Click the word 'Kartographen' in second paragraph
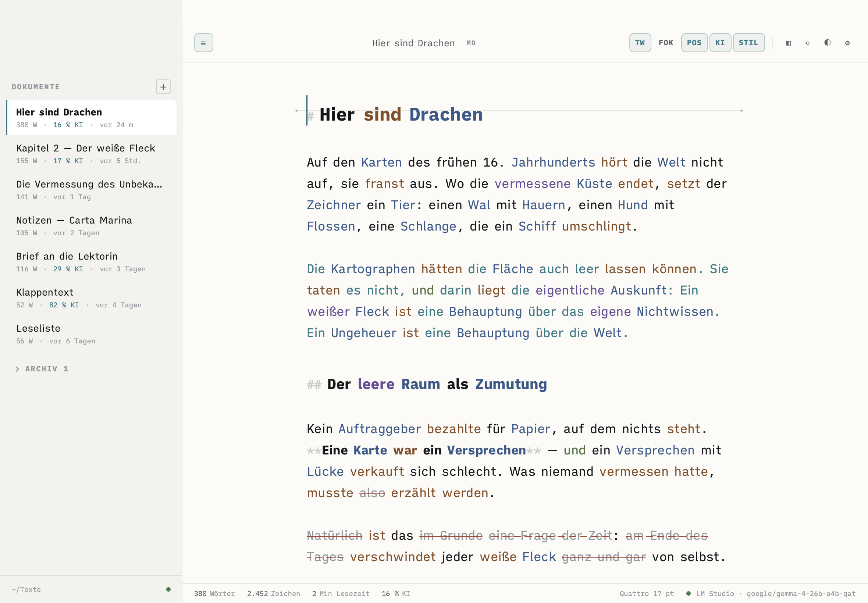Image resolution: width=868 pixels, height=603 pixels. tap(373, 269)
